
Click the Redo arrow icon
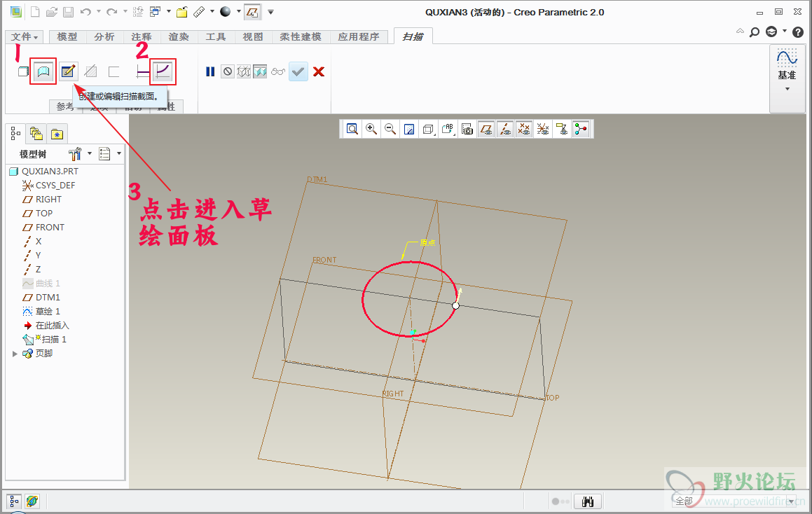(112, 11)
